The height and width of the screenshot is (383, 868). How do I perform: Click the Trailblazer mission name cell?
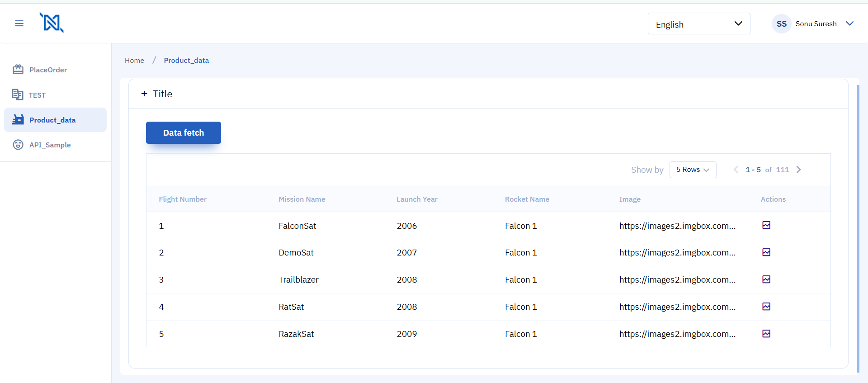[x=298, y=279]
